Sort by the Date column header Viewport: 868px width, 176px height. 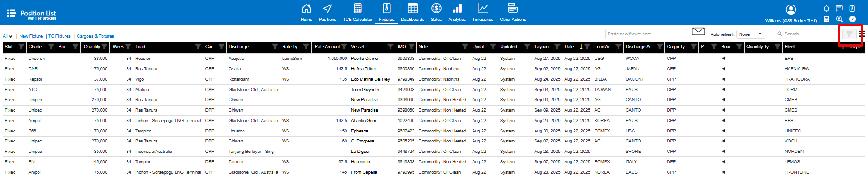[x=569, y=47]
